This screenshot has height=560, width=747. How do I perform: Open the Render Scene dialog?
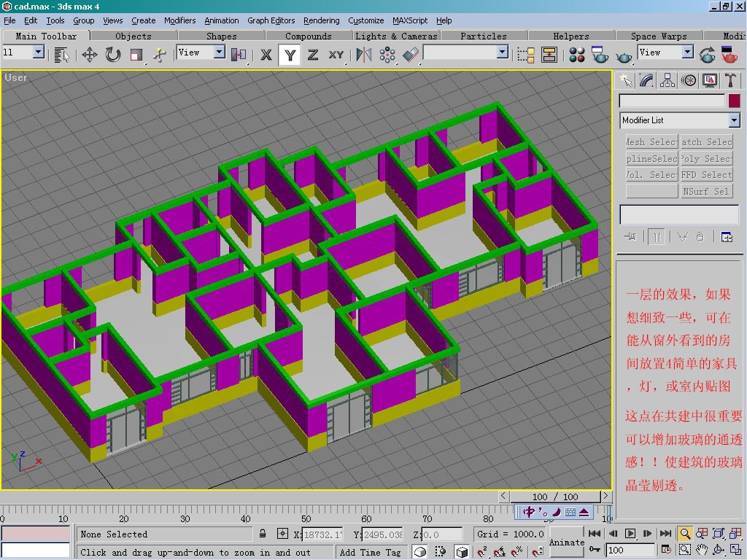(x=600, y=55)
